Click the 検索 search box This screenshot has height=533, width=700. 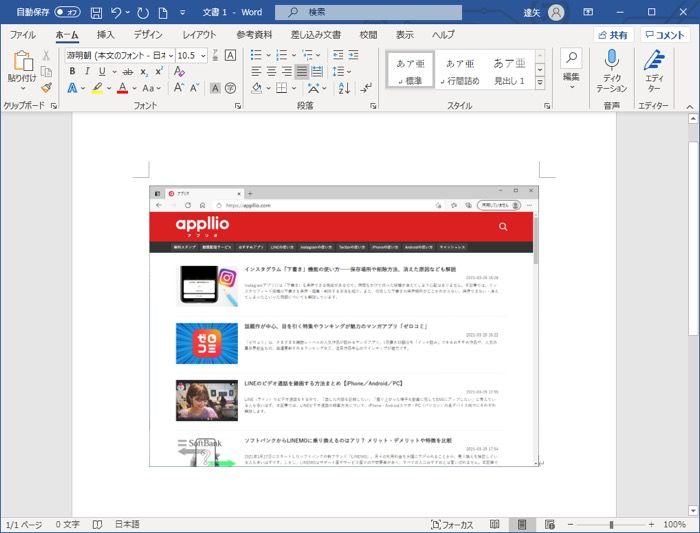click(368, 12)
